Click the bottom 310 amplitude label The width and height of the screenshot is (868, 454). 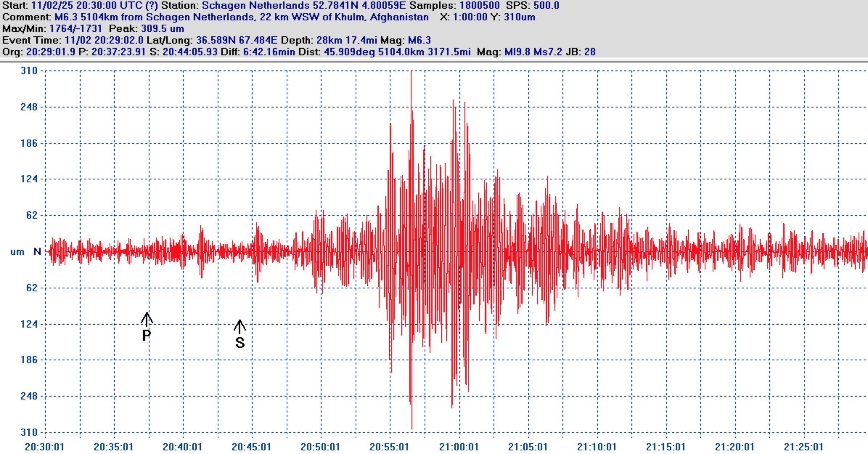click(29, 432)
